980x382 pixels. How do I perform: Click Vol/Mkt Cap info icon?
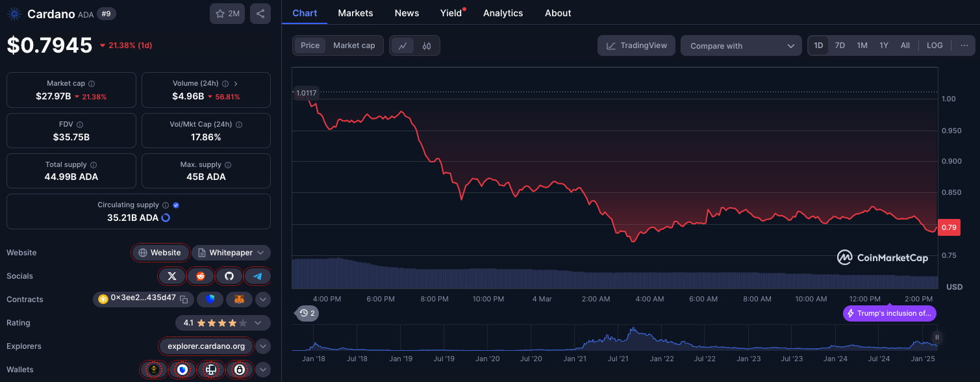coord(239,124)
